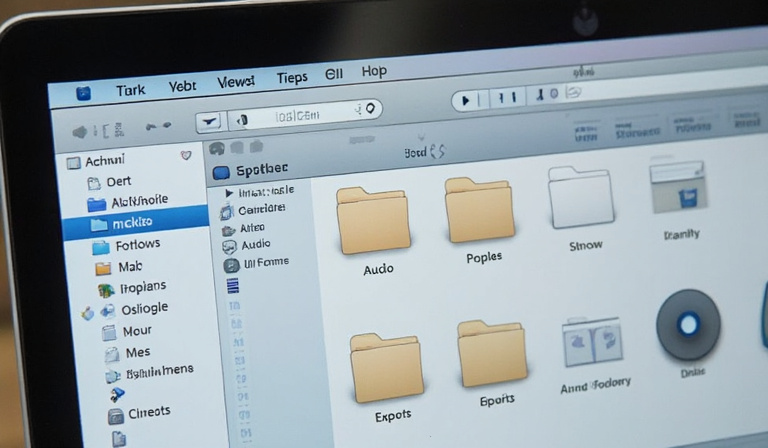Click the blue system icon in menu bar
This screenshot has width=768, height=448.
pos(84,93)
